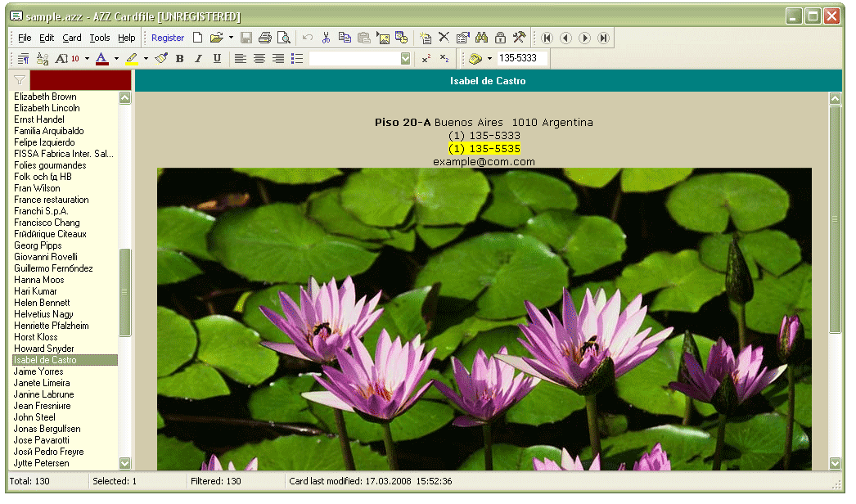This screenshot has width=856, height=504.
Task: Click the card list's down scroll arrow
Action: pos(125,463)
